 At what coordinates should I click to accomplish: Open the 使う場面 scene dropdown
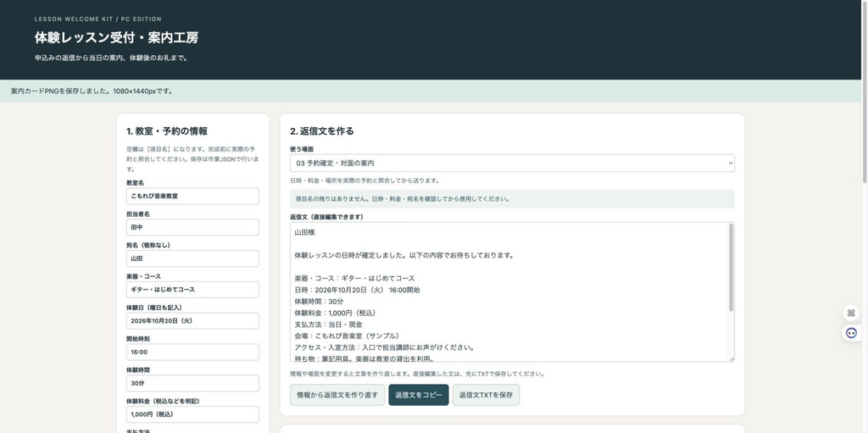[x=512, y=163]
